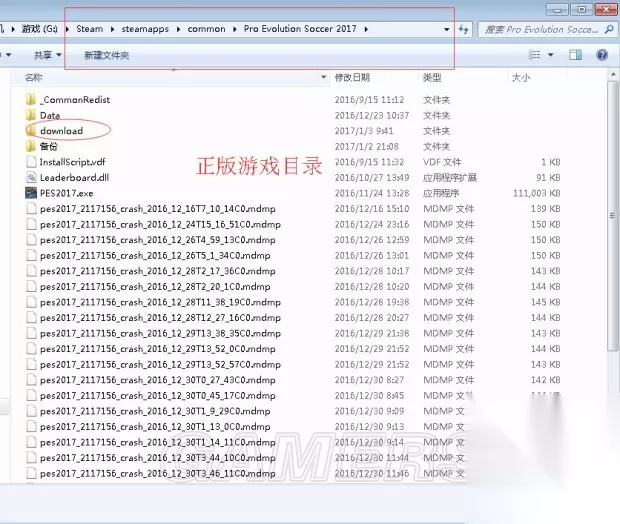
Task: Select crash file 12_29T13_38_35C0.mdmp
Action: point(154,334)
